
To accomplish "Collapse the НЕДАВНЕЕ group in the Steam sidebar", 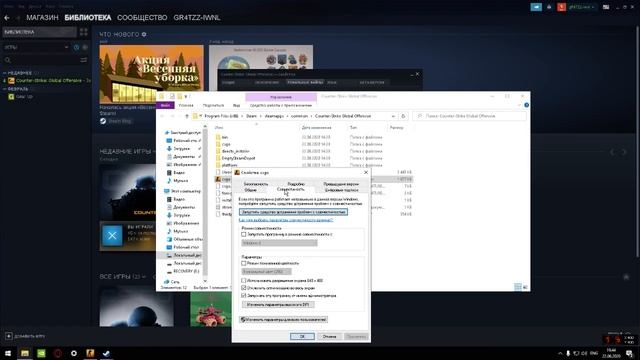I will tap(5, 73).
